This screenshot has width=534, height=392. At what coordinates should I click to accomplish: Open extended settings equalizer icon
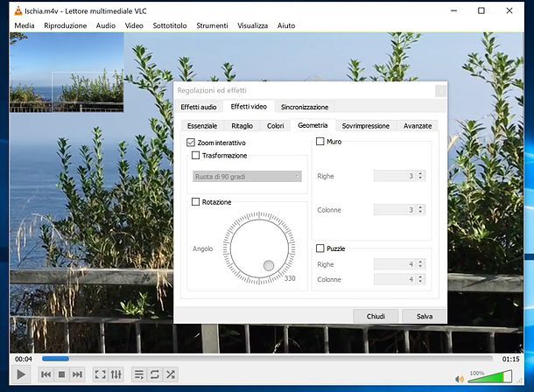(116, 374)
